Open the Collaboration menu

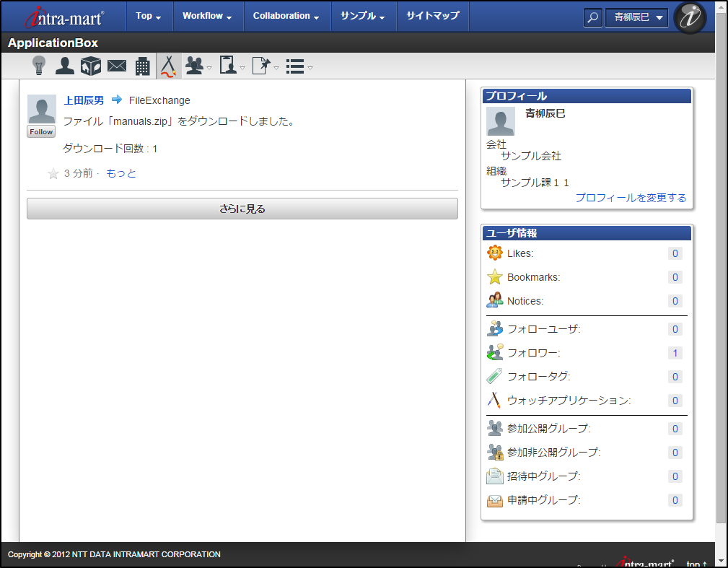tap(286, 16)
